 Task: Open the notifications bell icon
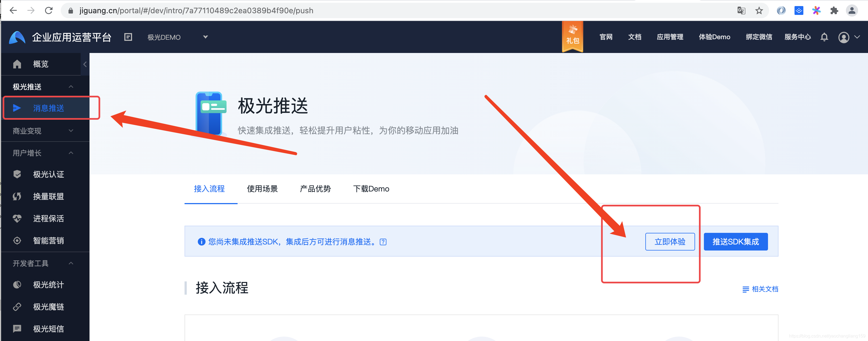pyautogui.click(x=824, y=37)
